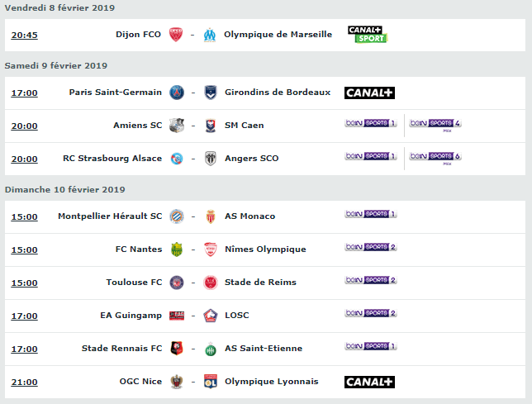Click the Canal+ Sport channel logo

point(368,35)
